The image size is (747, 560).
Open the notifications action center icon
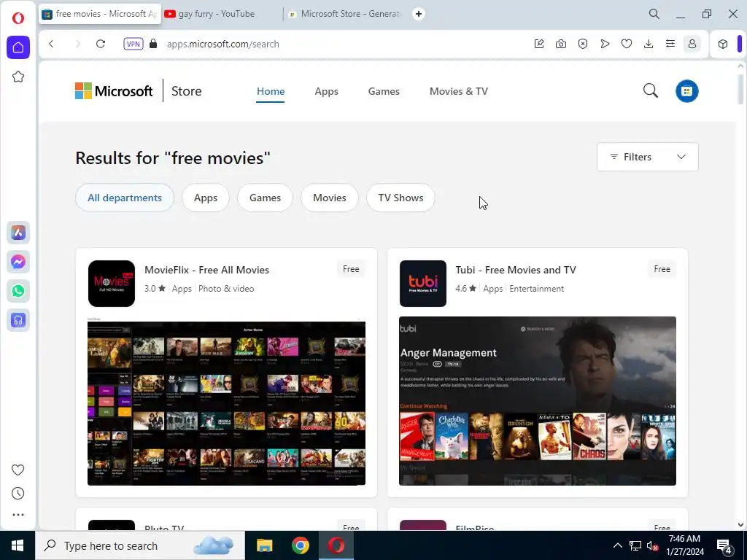[724, 545]
